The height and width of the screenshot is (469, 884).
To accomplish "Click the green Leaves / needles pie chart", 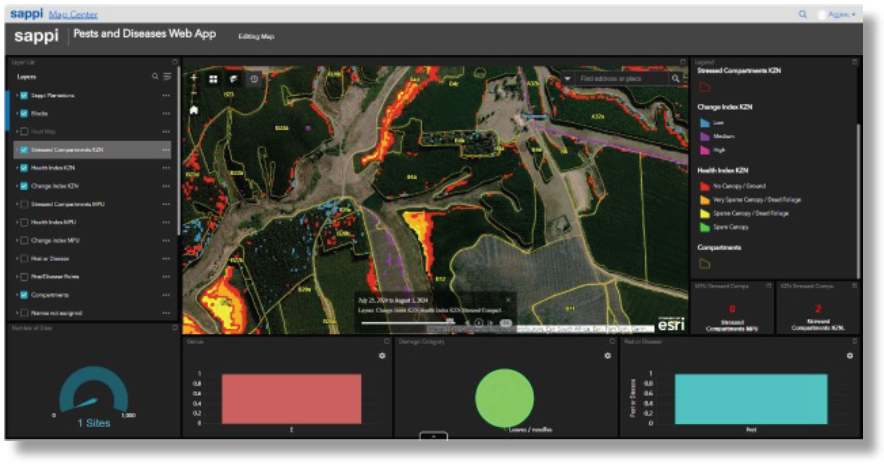I will (505, 398).
